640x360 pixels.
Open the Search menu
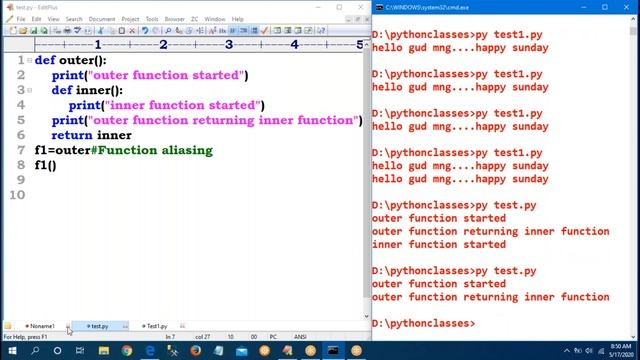click(x=74, y=19)
